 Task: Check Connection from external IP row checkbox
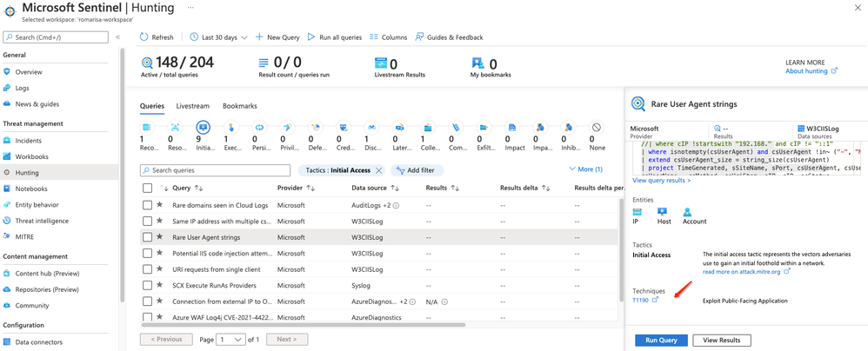coord(147,301)
